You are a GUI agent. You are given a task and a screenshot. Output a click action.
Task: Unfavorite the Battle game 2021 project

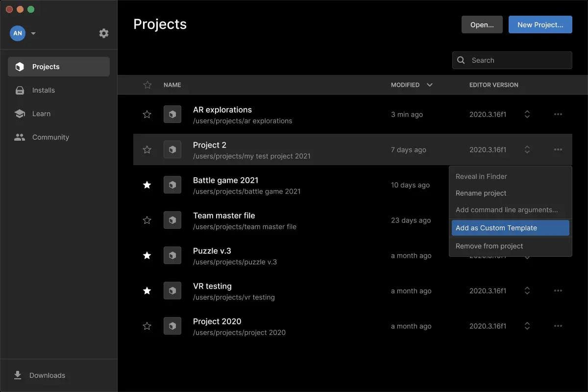tap(147, 185)
